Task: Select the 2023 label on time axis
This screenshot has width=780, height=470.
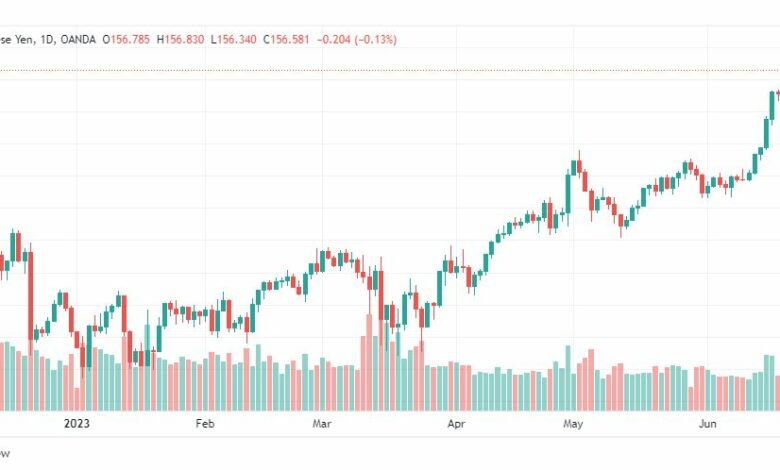Action: [77, 424]
